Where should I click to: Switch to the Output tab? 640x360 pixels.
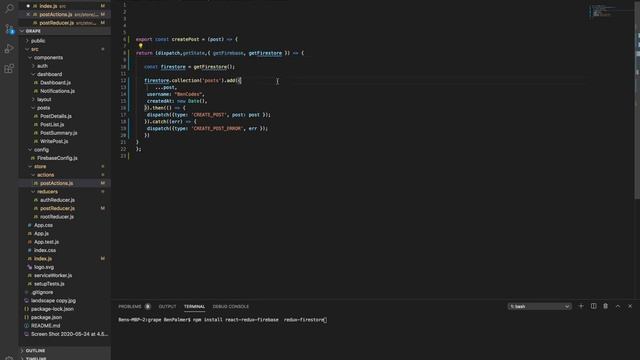pos(167,307)
